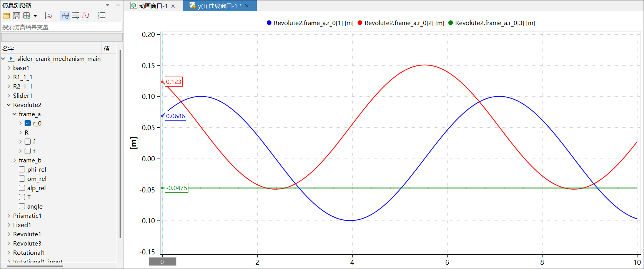Check the om_rel variable box
The width and height of the screenshot is (644, 269).
[22, 179]
